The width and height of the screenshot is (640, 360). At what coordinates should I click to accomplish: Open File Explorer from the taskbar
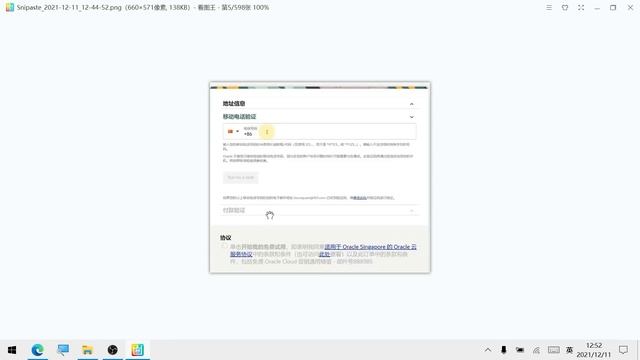(x=87, y=350)
